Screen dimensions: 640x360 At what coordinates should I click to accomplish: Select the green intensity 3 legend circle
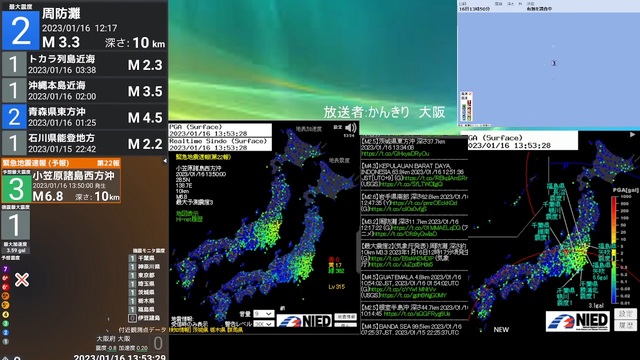5,323
